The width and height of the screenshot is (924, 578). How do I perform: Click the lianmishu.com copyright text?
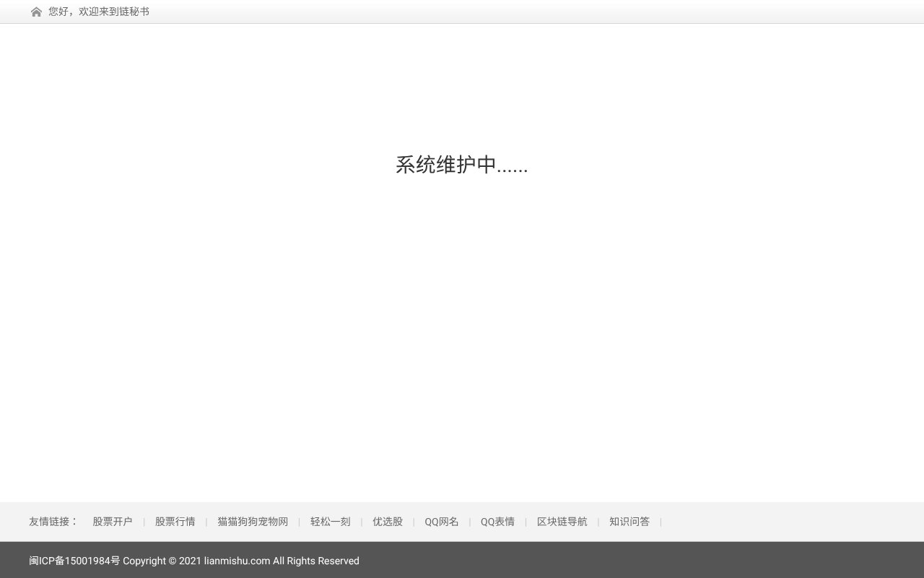[237, 561]
